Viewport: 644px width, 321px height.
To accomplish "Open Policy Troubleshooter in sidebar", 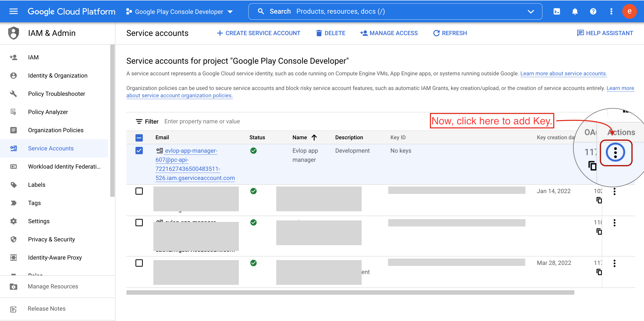I will coord(56,94).
